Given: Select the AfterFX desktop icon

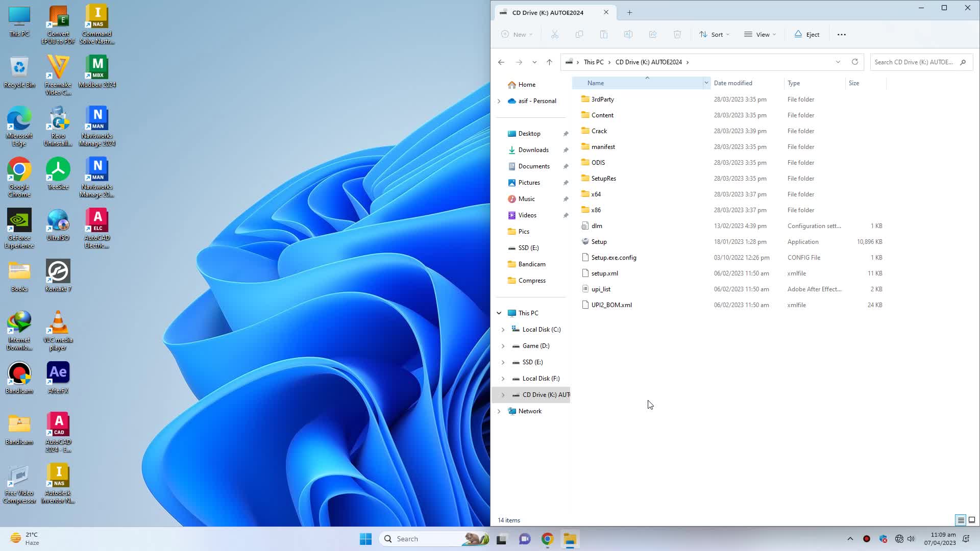Looking at the screenshot, I should tap(58, 378).
